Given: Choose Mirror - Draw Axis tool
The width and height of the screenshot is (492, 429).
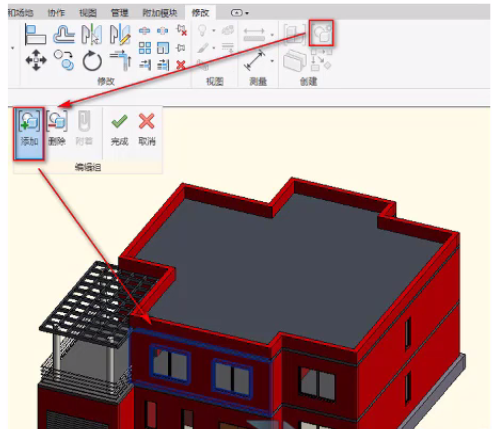Looking at the screenshot, I should [120, 34].
